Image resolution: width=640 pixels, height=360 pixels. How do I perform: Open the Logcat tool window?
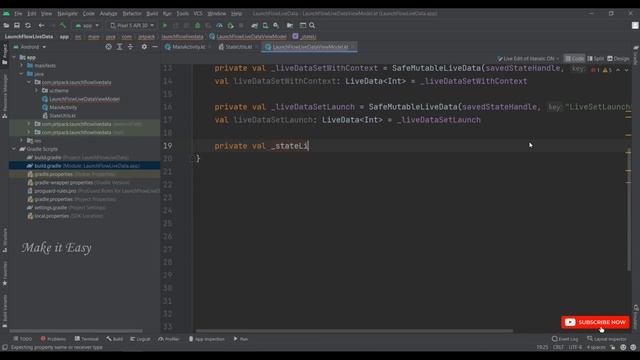coord(140,339)
